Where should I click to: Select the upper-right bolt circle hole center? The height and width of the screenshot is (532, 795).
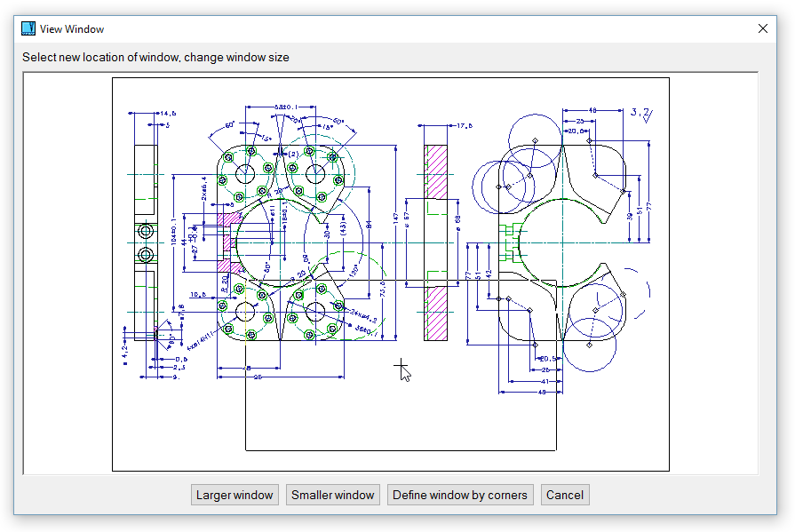(315, 172)
